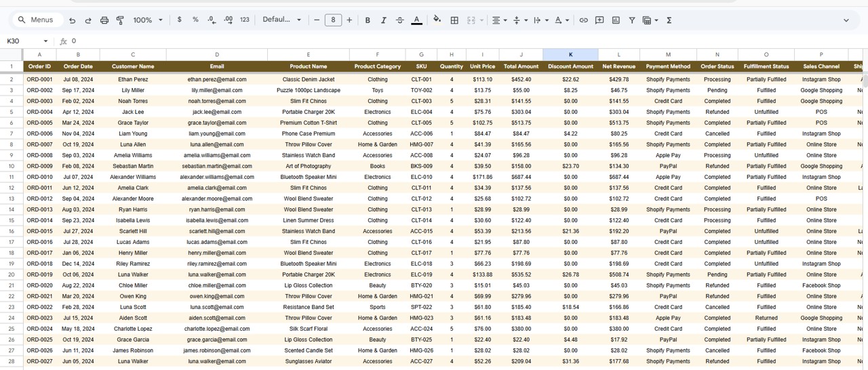Viewport: 868px width, 370px height.
Task: Open the Text rotation dropdown
Action: click(561, 20)
